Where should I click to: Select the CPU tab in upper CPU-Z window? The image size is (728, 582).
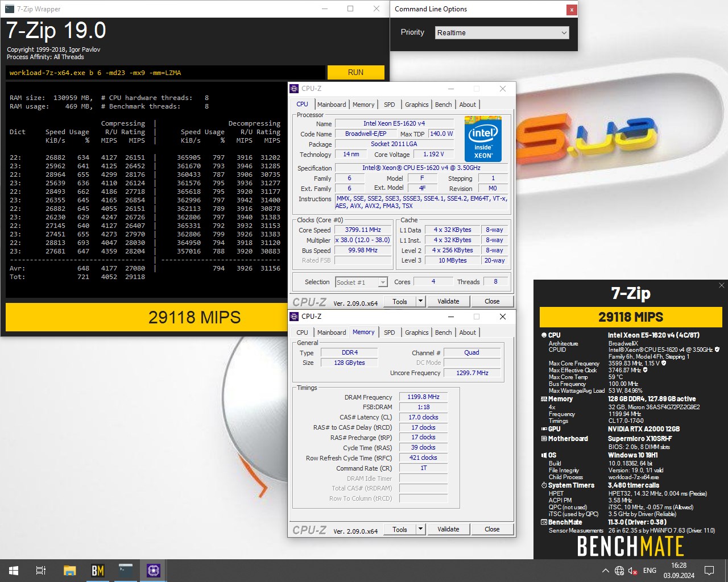point(302,104)
